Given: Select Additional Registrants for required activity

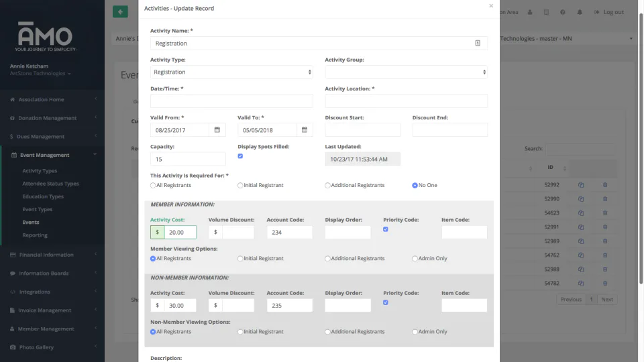Looking at the screenshot, I should (327, 186).
